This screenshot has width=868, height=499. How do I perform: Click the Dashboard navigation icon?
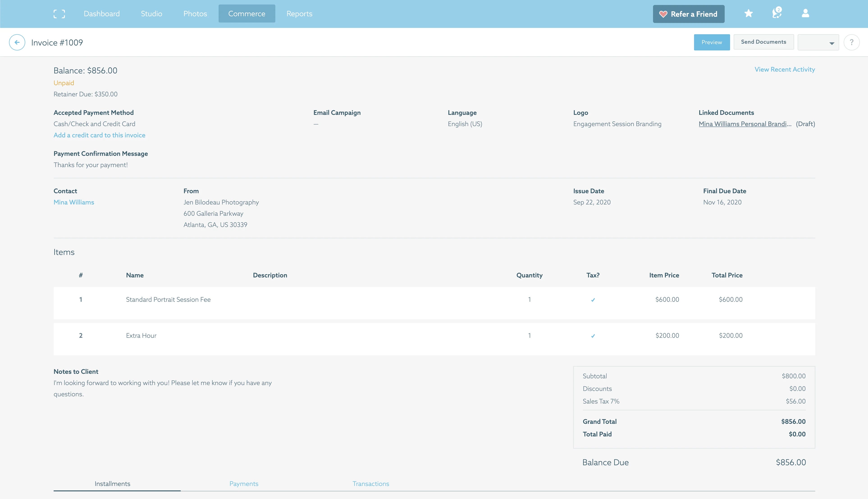[101, 13]
